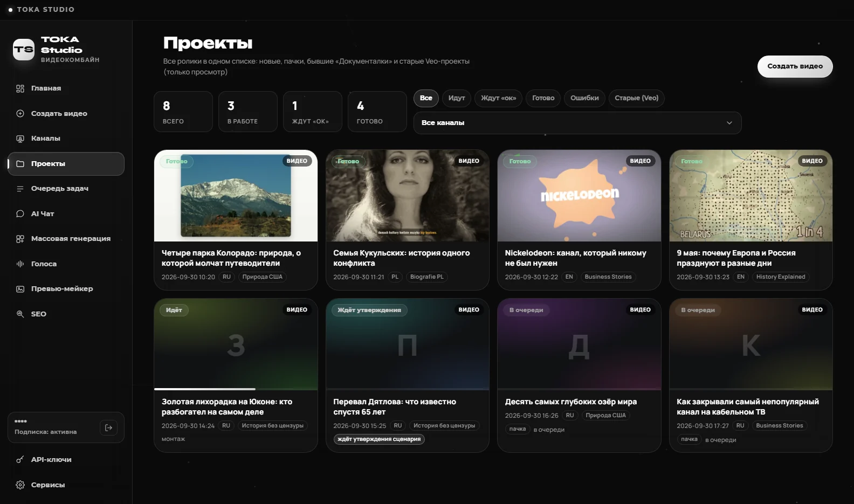
Task: Click the gear icon beside Сервисы
Action: point(20,485)
